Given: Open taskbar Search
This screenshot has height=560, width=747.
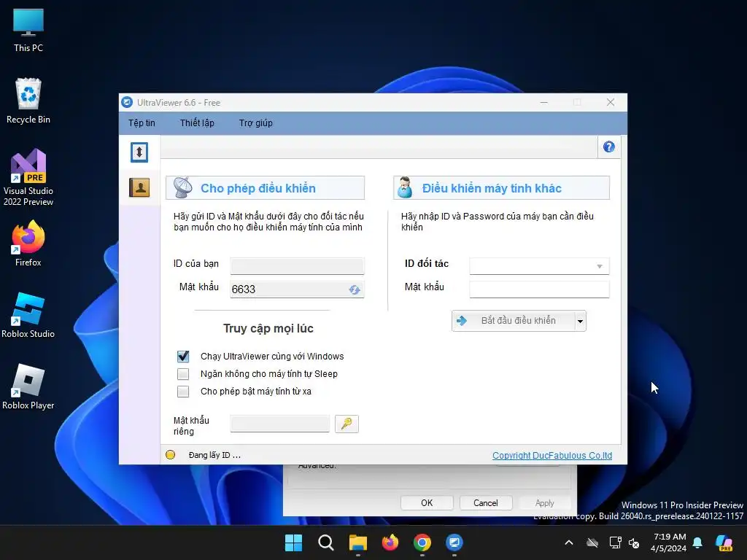Looking at the screenshot, I should point(326,542).
